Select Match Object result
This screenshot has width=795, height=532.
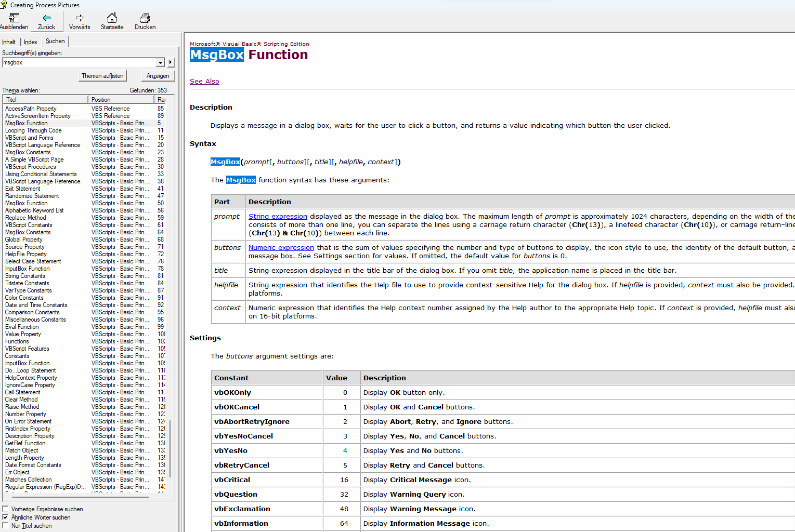pos(21,450)
